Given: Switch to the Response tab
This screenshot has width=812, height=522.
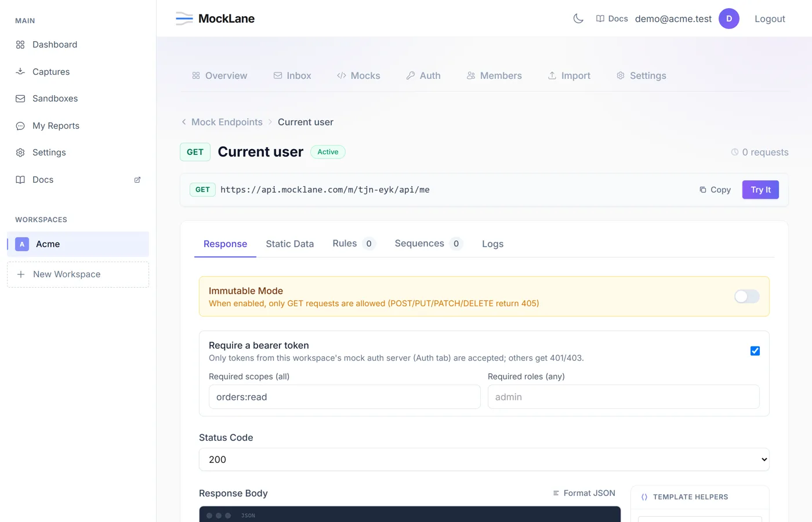Looking at the screenshot, I should coord(225,244).
